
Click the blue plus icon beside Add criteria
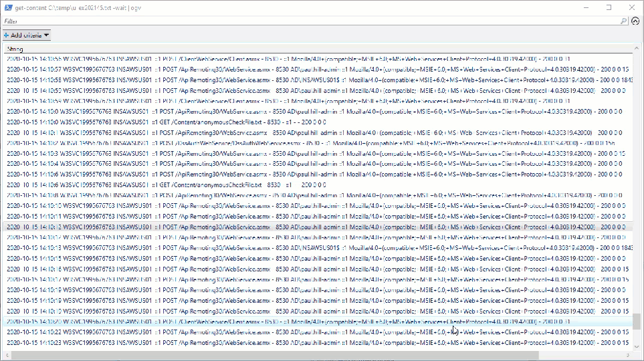coord(6,35)
